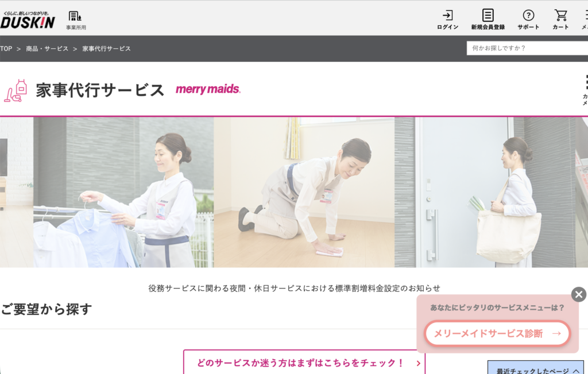The width and height of the screenshot is (588, 374).
Task: Open the 事業所用 business icon
Action: (x=75, y=20)
